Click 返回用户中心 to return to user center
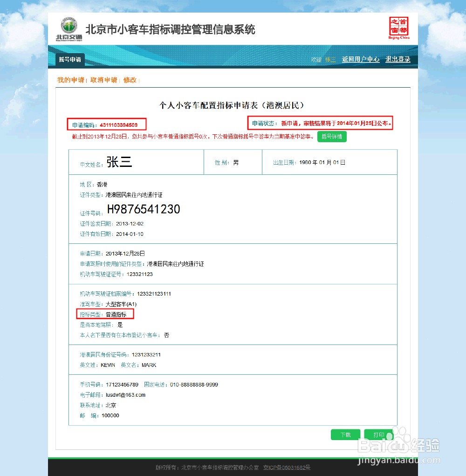The width and height of the screenshot is (466, 476). pos(361,60)
